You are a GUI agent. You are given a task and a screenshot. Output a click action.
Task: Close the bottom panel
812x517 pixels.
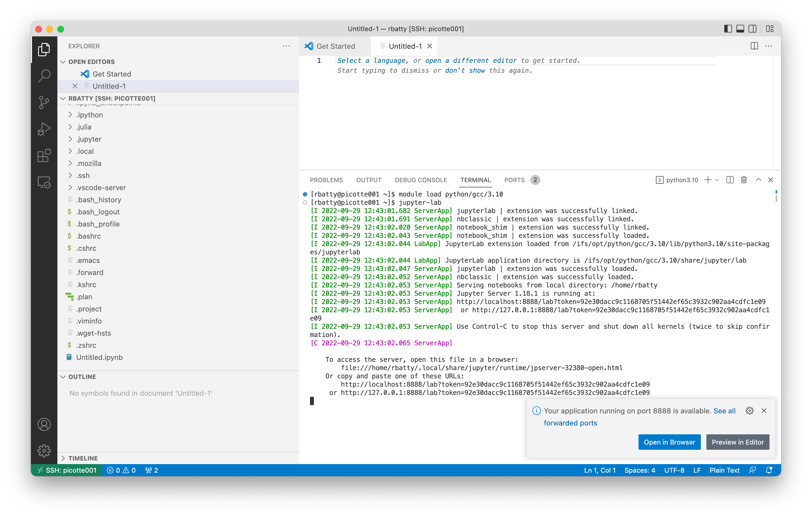[771, 180]
